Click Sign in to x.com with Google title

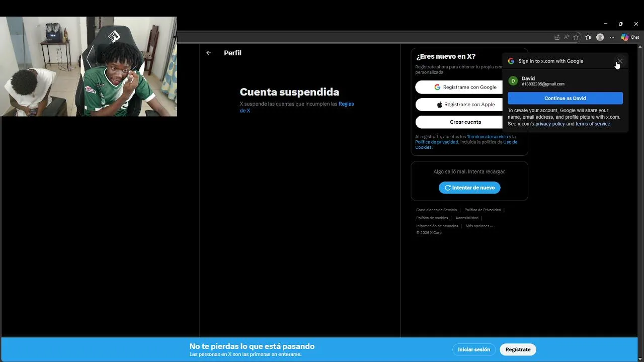coord(551,61)
